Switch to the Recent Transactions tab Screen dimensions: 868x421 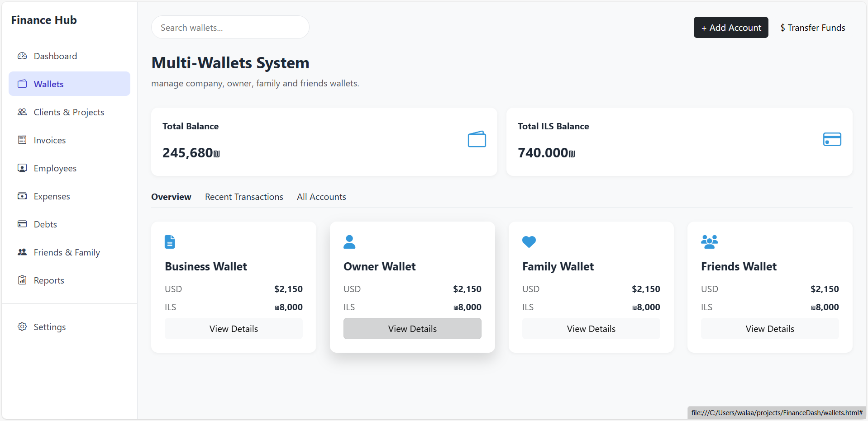point(244,197)
